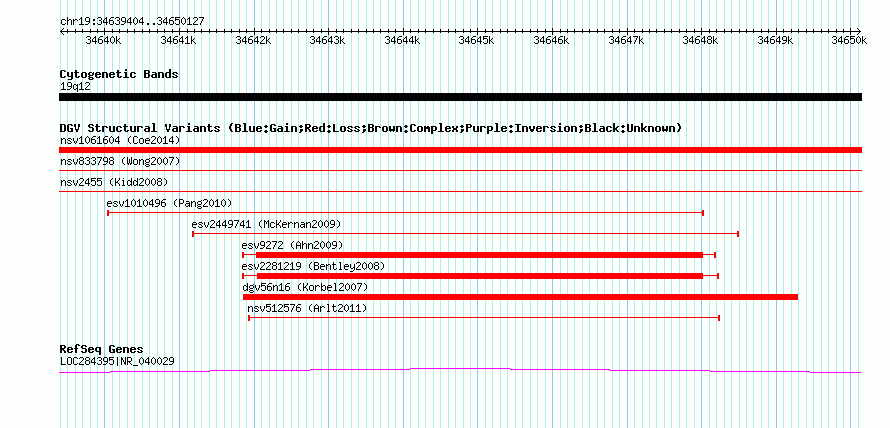The image size is (890, 428).
Task: Select the nsv512576 thin red variant line
Action: (484, 318)
